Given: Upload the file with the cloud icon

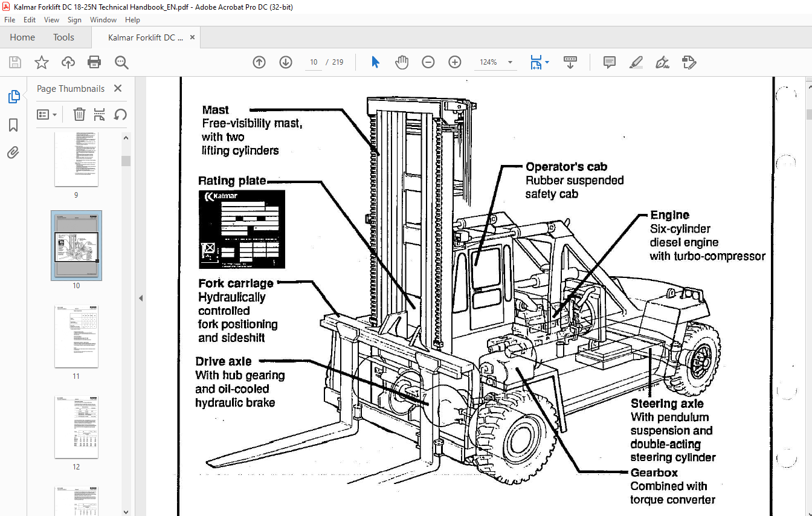Looking at the screenshot, I should (68, 62).
